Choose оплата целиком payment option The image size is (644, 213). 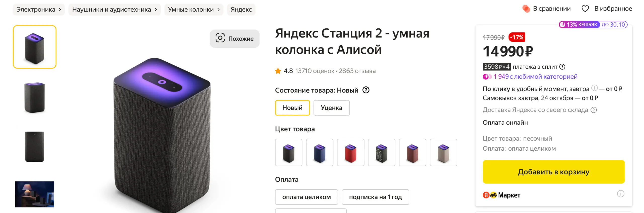pyautogui.click(x=306, y=197)
